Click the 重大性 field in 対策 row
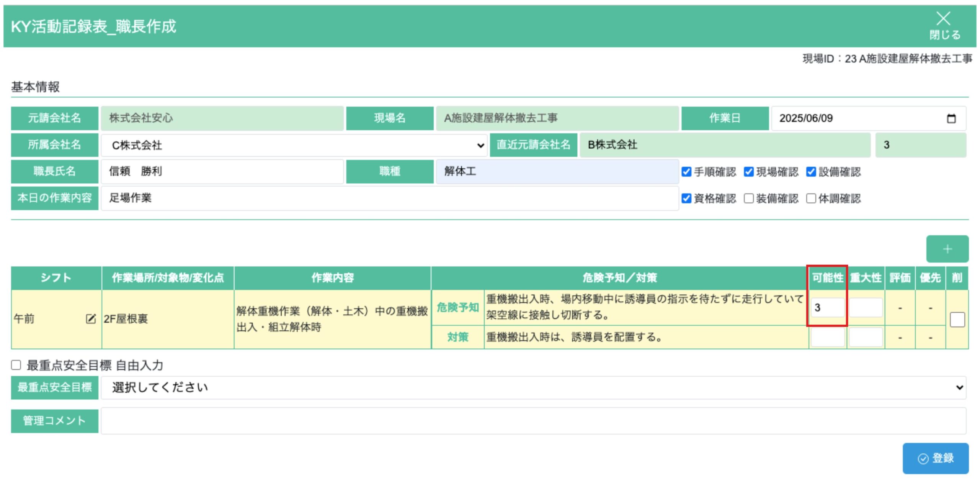This screenshot has height=479, width=980. (866, 337)
